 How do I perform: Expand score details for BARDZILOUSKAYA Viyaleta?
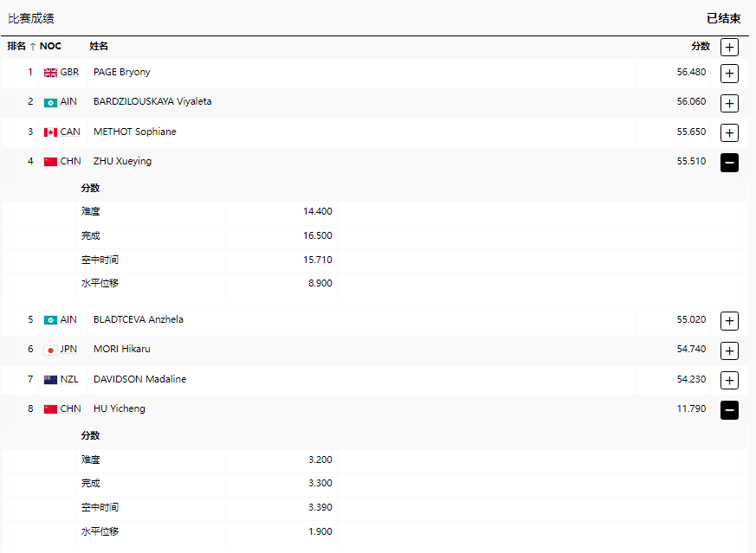tap(729, 104)
